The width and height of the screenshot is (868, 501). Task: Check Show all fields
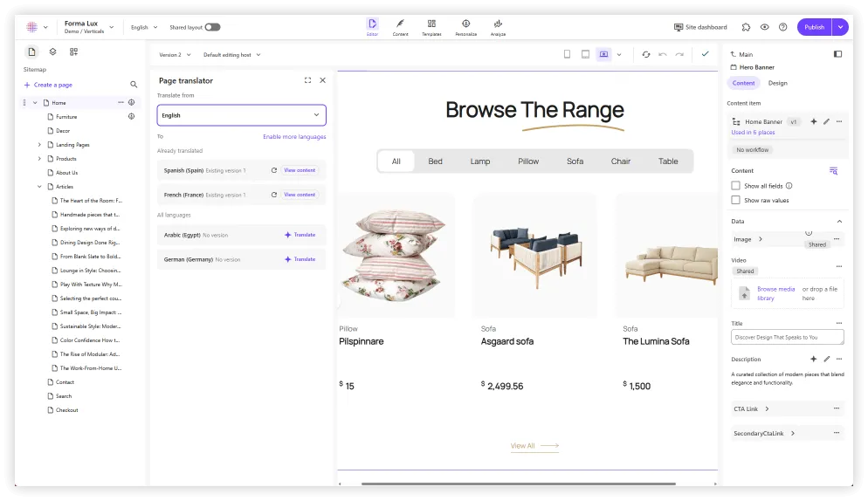pyautogui.click(x=735, y=186)
